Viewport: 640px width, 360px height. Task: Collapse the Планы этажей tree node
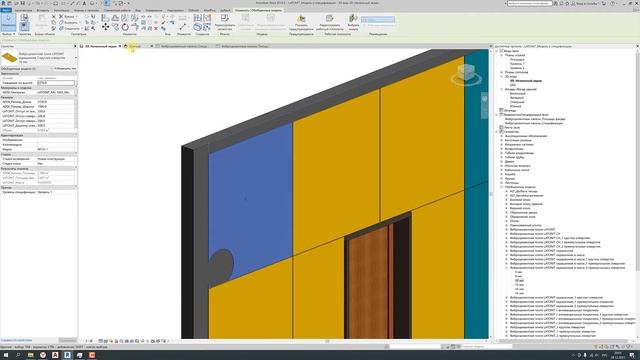coord(502,55)
